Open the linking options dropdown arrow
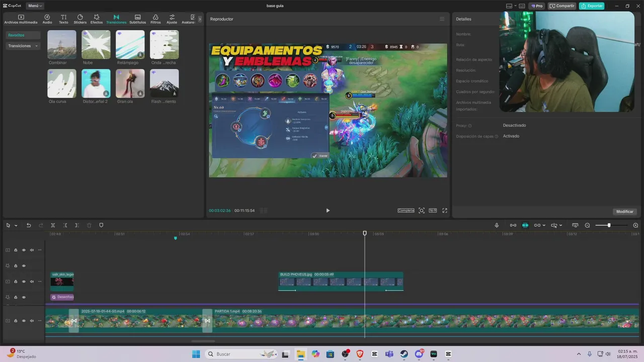This screenshot has height=362, width=644. click(544, 226)
